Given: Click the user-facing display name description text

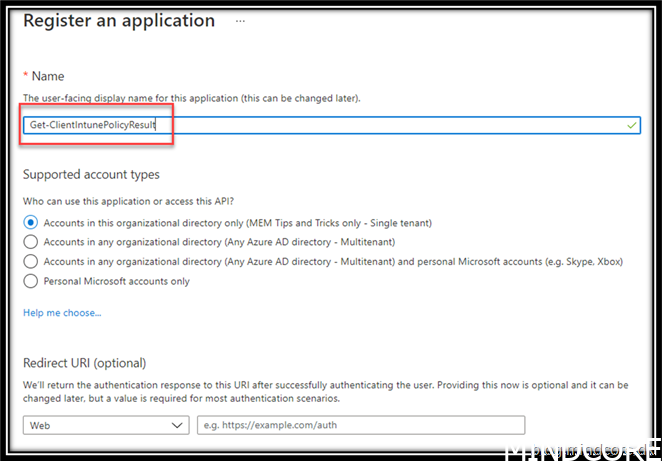Looking at the screenshot, I should [191, 98].
